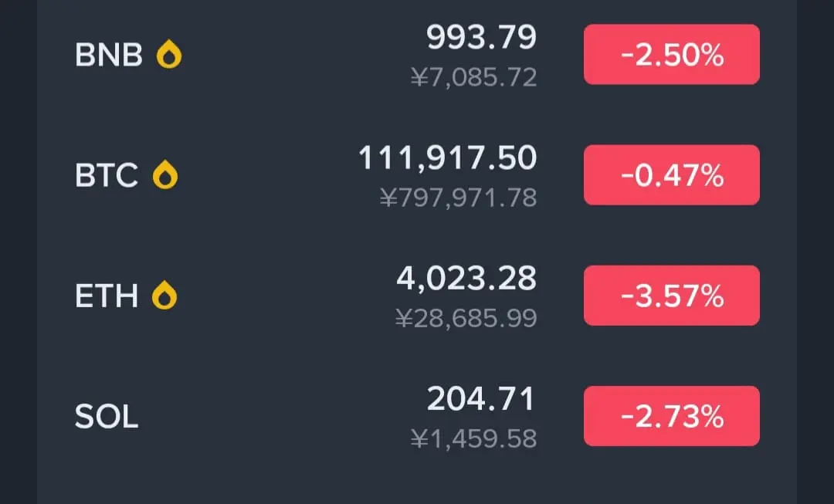This screenshot has width=834, height=504.
Task: Select the ETH ticker name
Action: pyautogui.click(x=107, y=296)
